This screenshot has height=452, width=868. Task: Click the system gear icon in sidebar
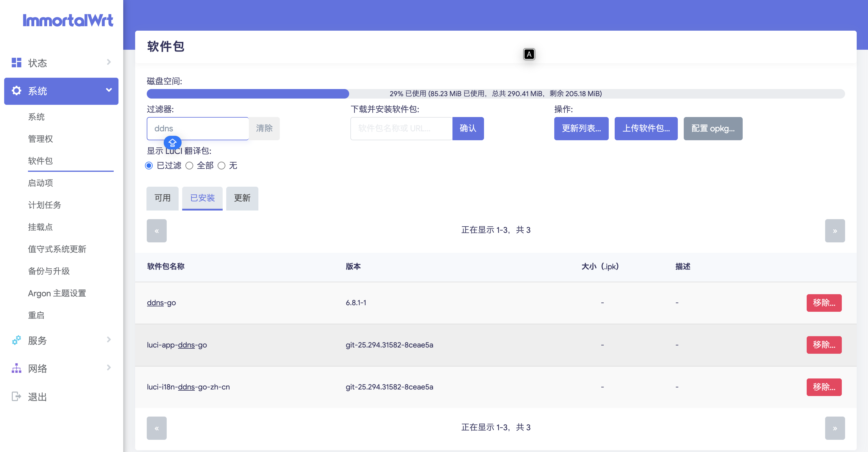click(x=16, y=91)
